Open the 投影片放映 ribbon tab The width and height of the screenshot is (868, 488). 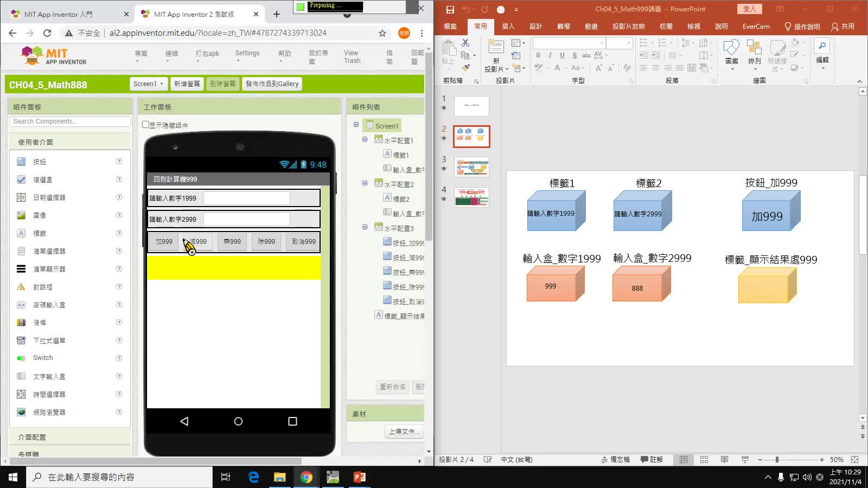[628, 26]
